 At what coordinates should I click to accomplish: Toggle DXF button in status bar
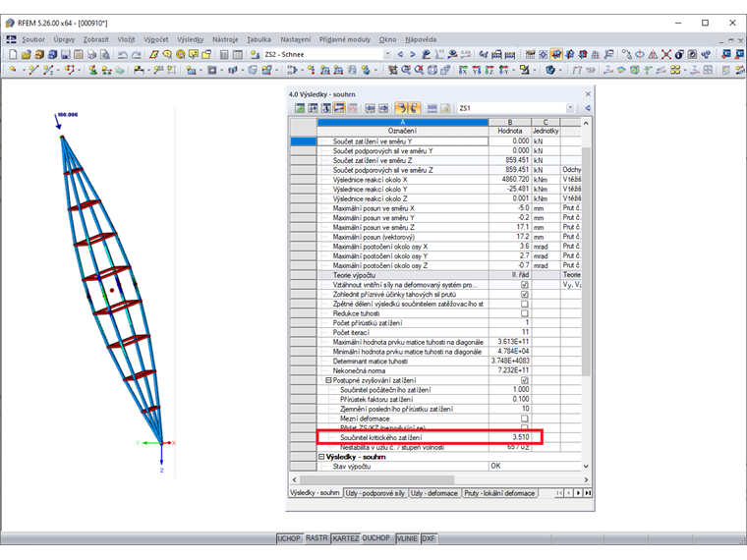click(x=429, y=538)
